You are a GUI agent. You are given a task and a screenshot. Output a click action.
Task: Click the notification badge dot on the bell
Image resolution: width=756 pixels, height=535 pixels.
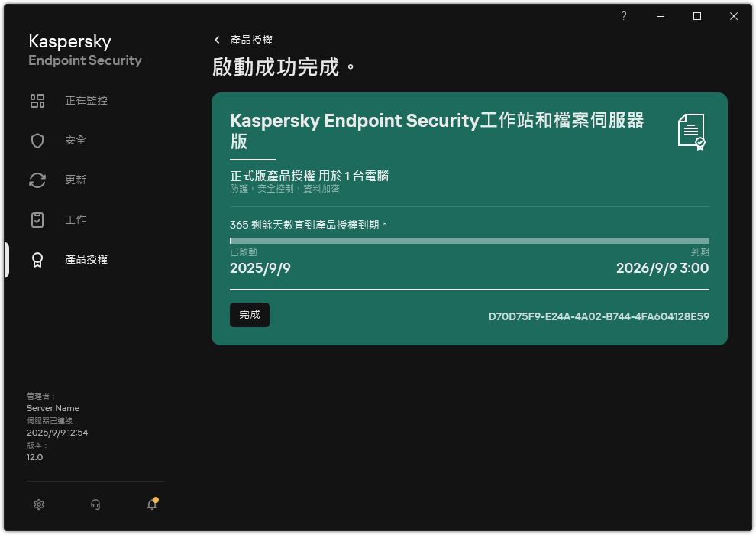(x=157, y=498)
